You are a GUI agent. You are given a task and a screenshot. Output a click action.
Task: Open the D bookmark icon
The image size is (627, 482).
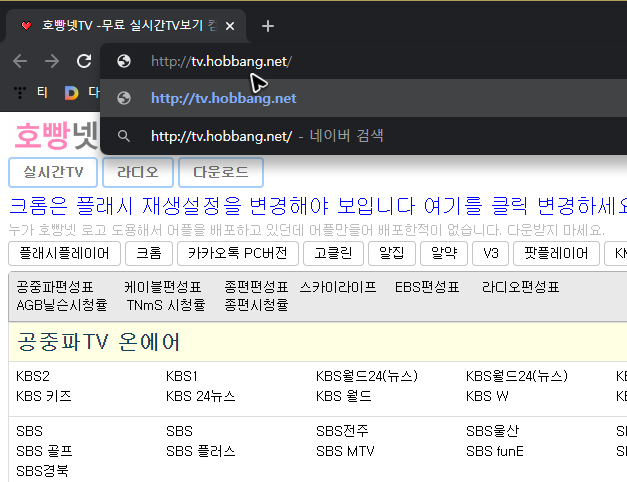coord(71,93)
